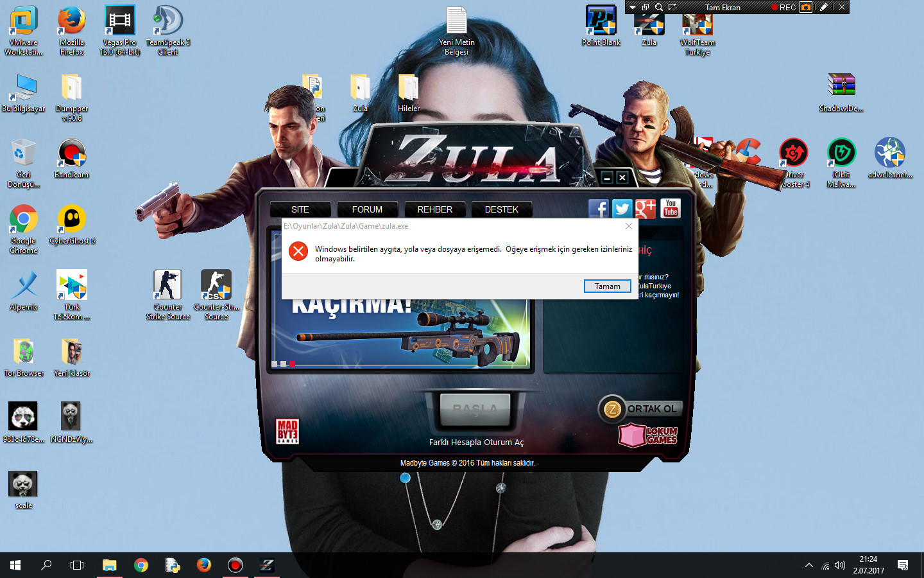Select scale panda image file
This screenshot has height=578, width=924.
click(24, 489)
